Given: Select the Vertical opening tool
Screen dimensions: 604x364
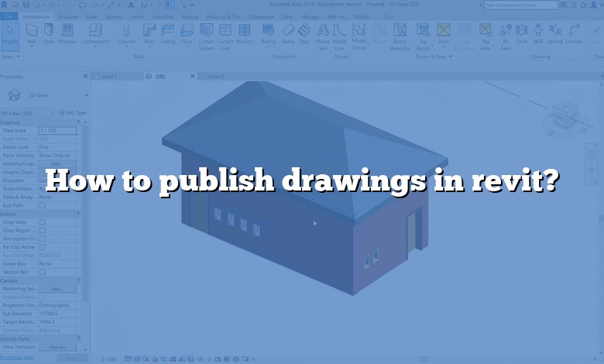Looking at the screenshot, I should (x=555, y=34).
